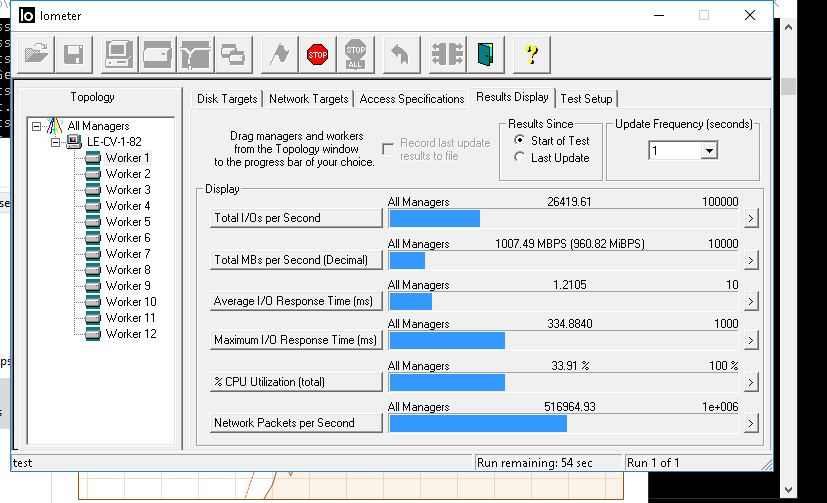Open arrow beside Maximum I/O Response Time bar
The width and height of the screenshot is (827, 503).
pos(751,340)
